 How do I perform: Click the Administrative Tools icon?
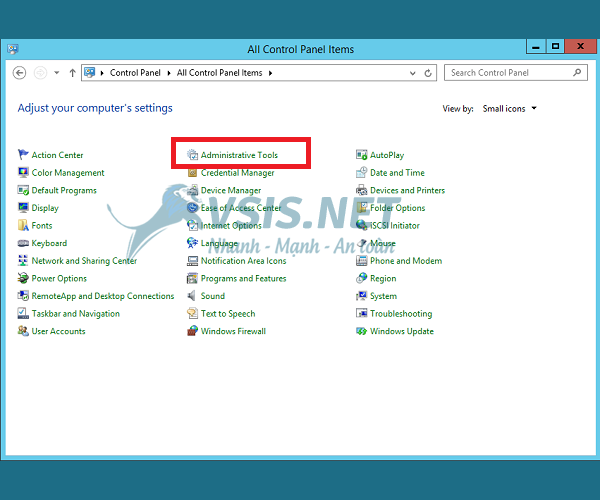pyautogui.click(x=192, y=155)
